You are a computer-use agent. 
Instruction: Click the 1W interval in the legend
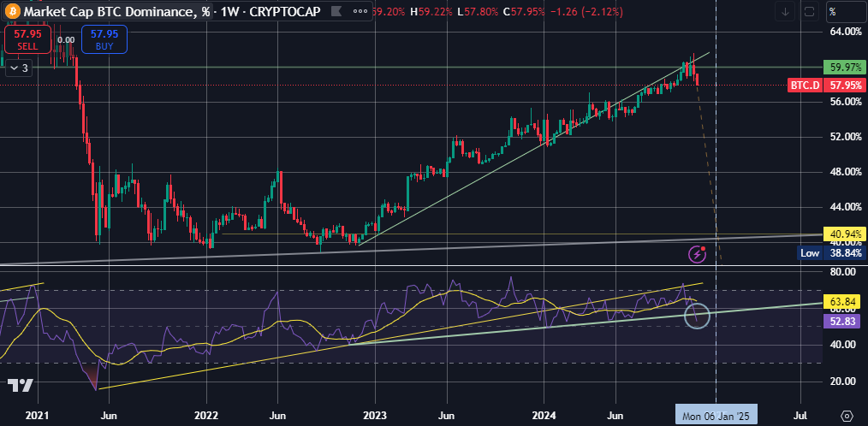click(x=229, y=10)
